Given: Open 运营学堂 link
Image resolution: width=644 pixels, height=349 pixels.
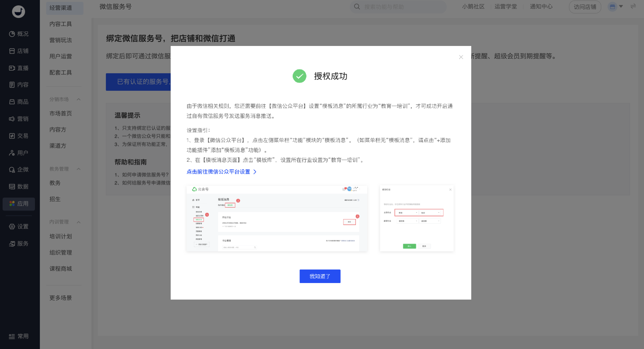Looking at the screenshot, I should [x=506, y=7].
